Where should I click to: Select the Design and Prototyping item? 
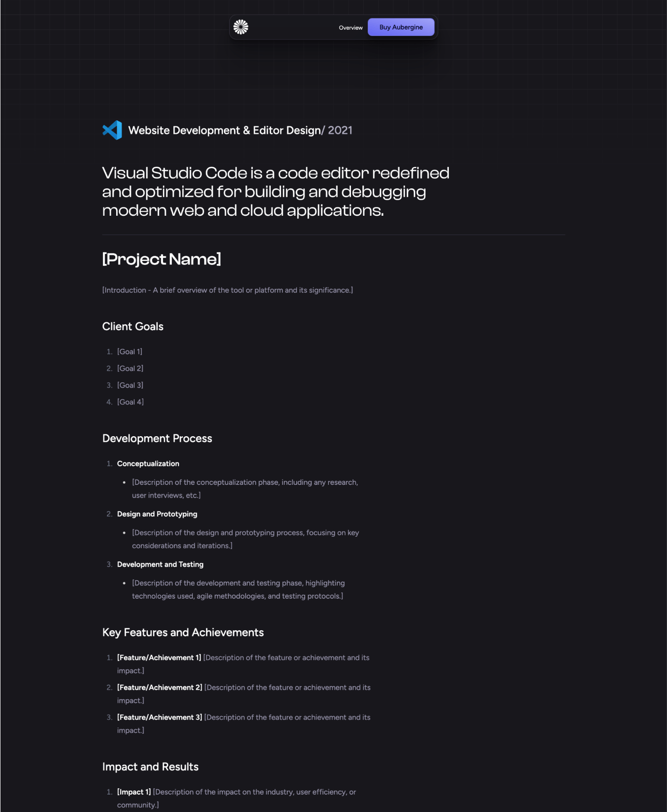(x=157, y=514)
